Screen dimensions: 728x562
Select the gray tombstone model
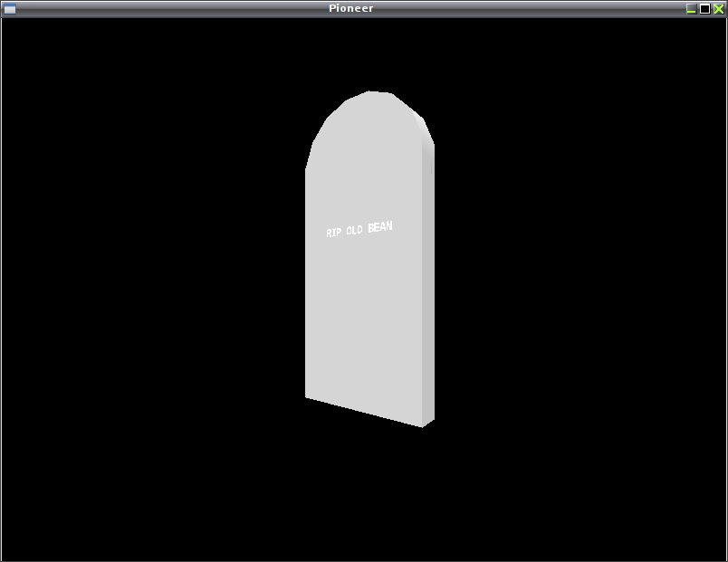click(369, 259)
